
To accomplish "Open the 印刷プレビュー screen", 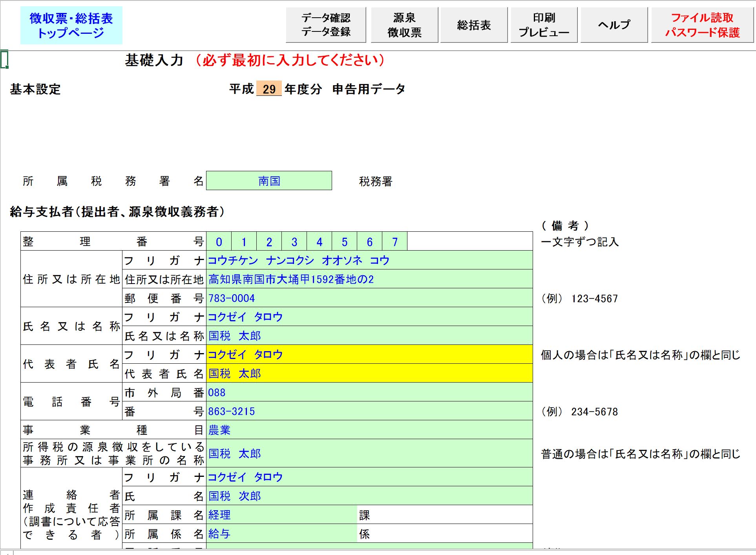I will (x=544, y=25).
